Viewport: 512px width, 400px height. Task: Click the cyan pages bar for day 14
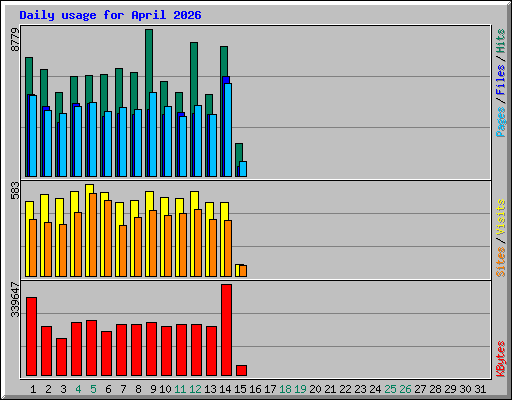coord(228,130)
